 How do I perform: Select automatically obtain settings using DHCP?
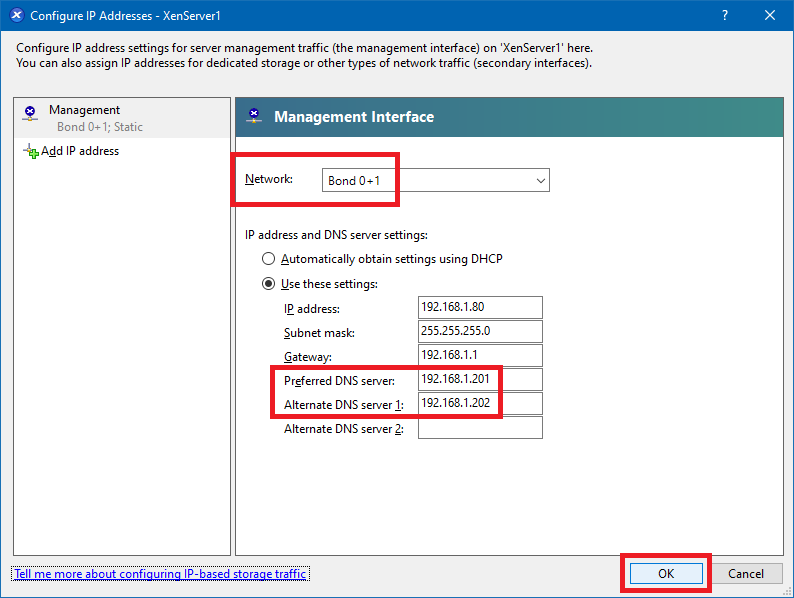coord(268,259)
